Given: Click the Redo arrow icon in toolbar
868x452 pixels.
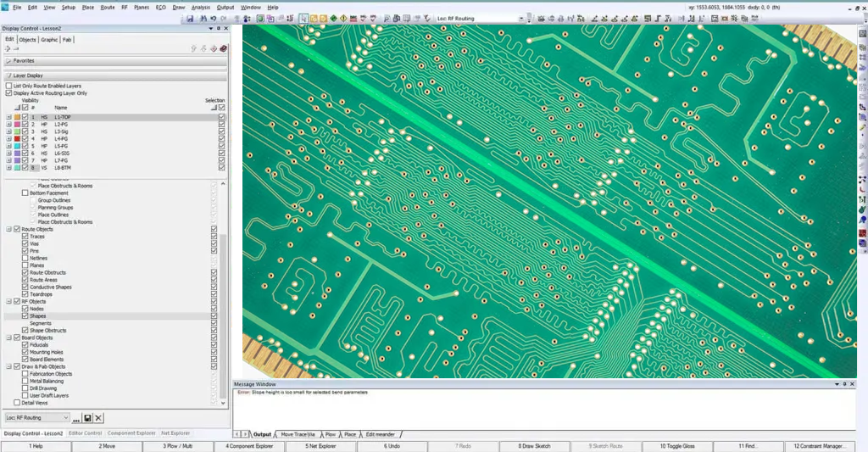Looking at the screenshot, I should (x=223, y=19).
